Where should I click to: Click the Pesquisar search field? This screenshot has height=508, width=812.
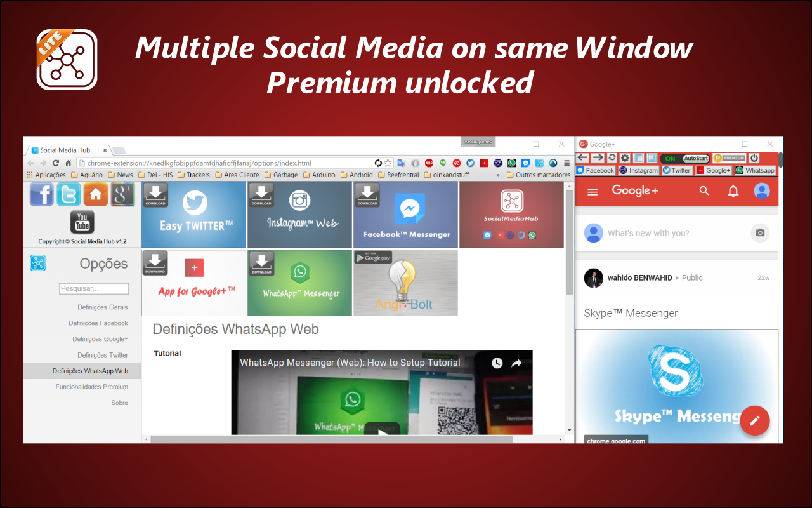[94, 288]
